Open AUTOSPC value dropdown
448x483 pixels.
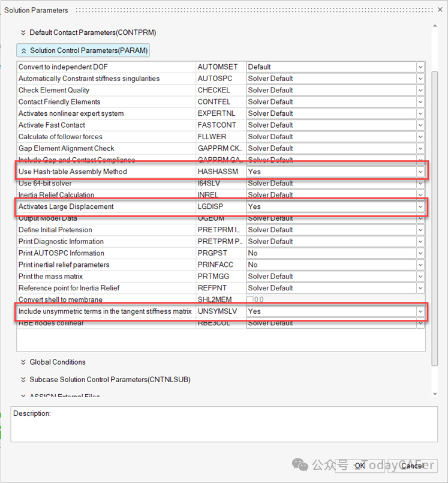click(x=420, y=79)
